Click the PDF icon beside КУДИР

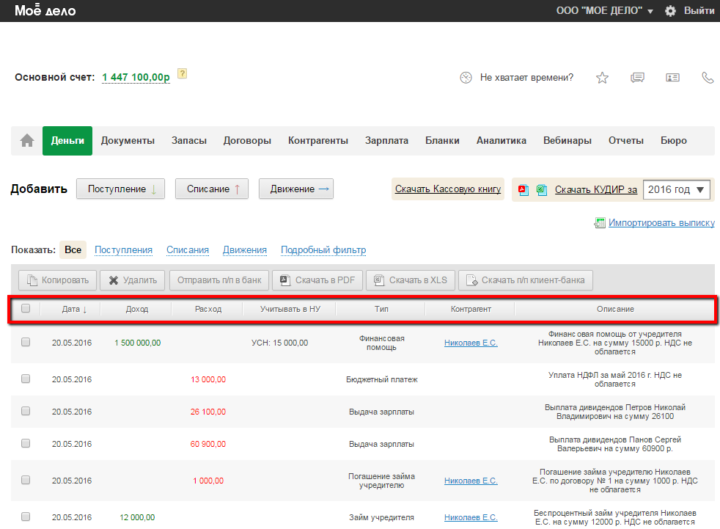click(523, 189)
